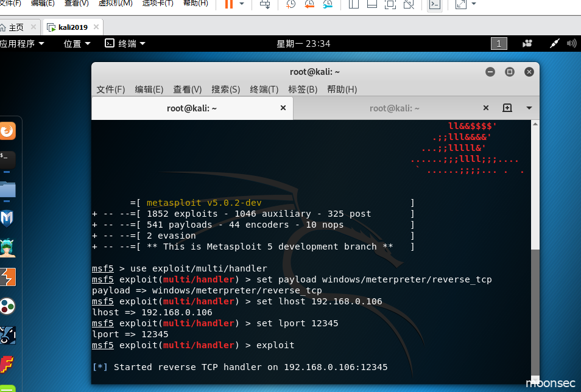Screen dimensions: 581x392
Task: Close the root@kali terminal window
Action: pyautogui.click(x=529, y=72)
